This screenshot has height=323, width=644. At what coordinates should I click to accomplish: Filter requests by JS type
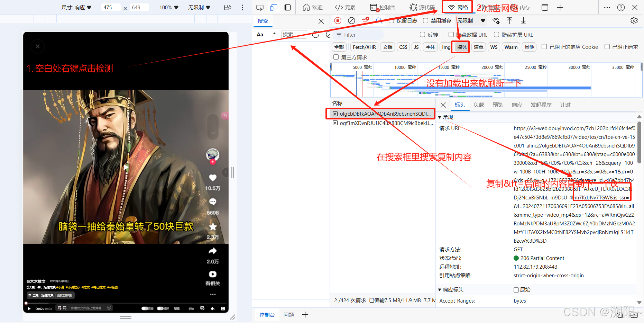416,47
